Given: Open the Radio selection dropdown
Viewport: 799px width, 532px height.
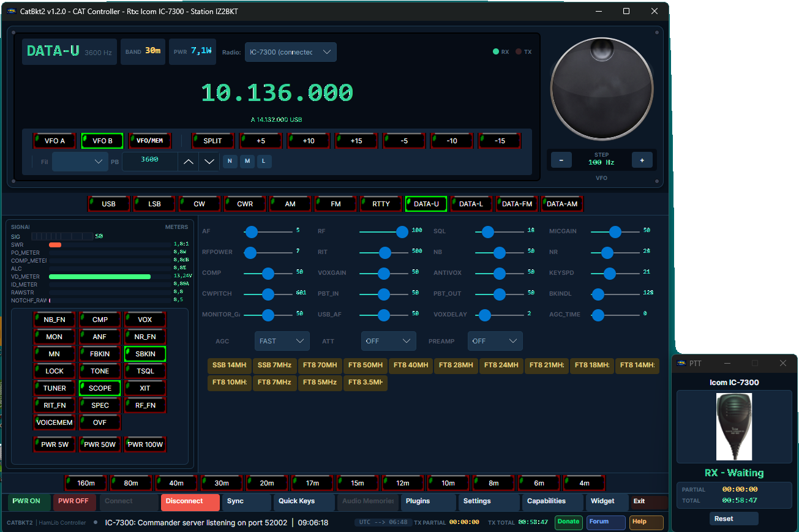Looking at the screenshot, I should (290, 52).
